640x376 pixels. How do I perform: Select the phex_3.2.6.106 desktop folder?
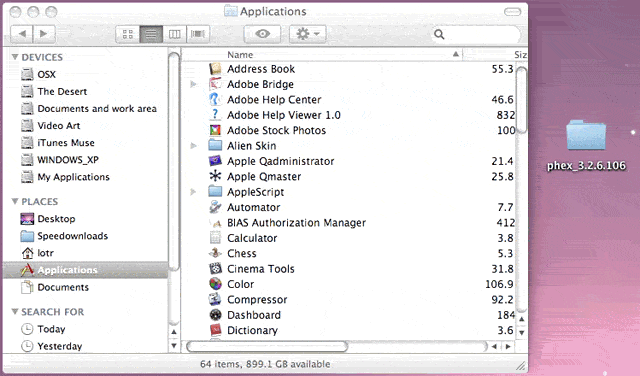click(586, 135)
